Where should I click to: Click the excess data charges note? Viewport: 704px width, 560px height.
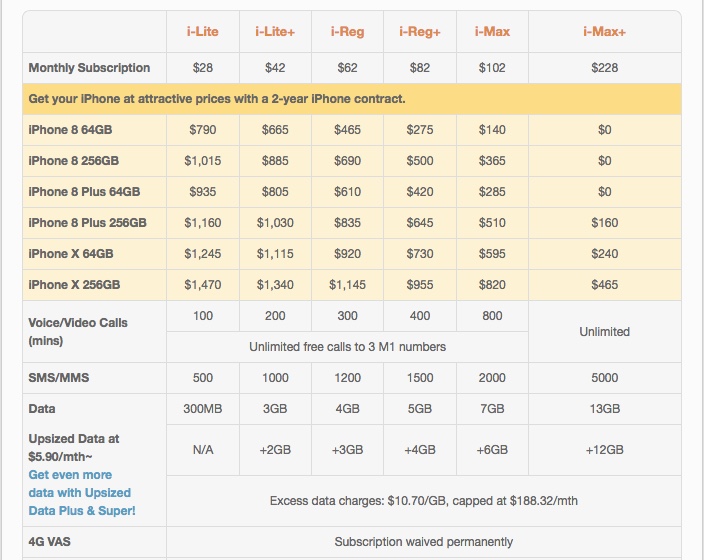pos(424,501)
